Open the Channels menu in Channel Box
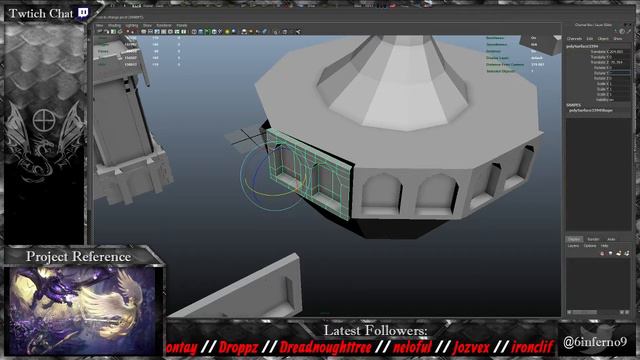The width and height of the screenshot is (640, 360). click(574, 39)
